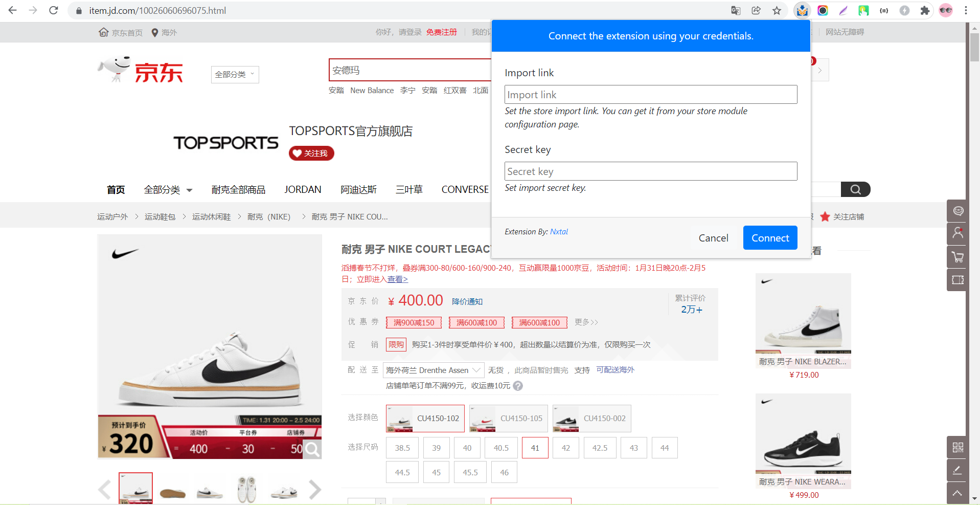This screenshot has width=980, height=505.
Task: Choose shoe size 39
Action: pyautogui.click(x=437, y=448)
